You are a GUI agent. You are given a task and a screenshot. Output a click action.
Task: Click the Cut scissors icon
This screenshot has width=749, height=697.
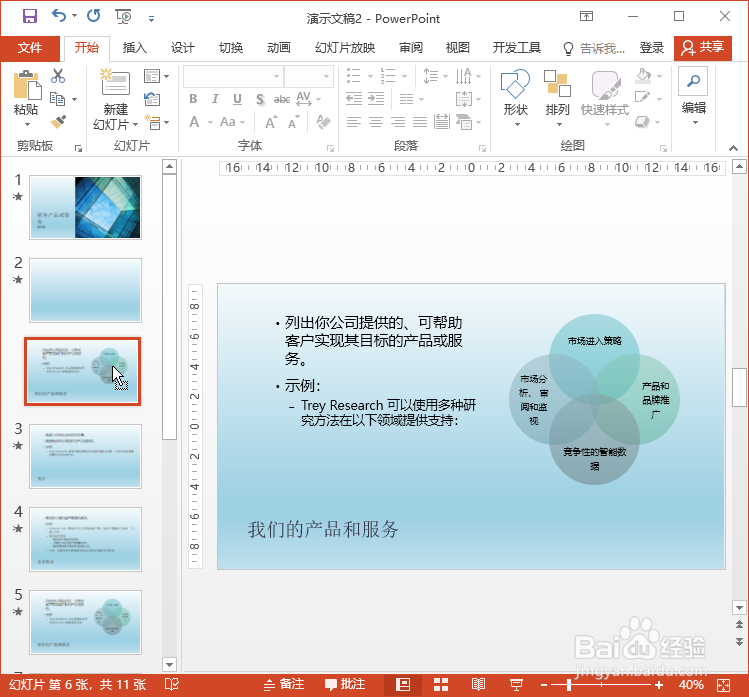[x=58, y=76]
